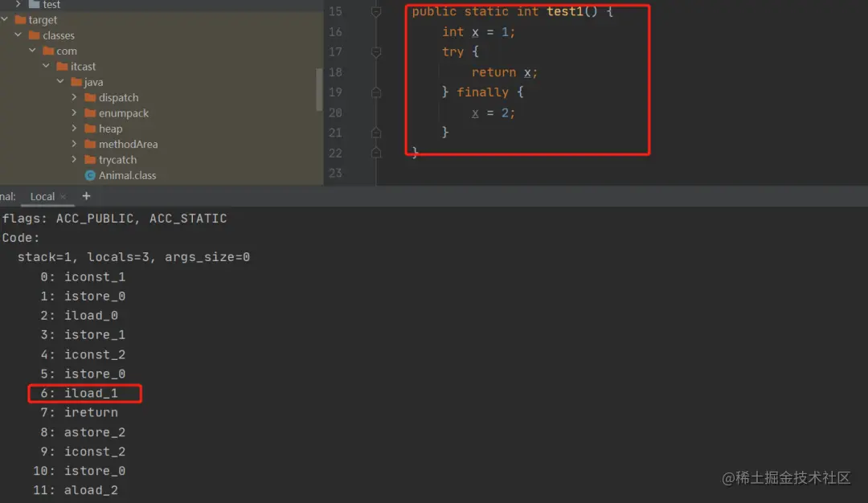Expand the test folder chevron
Image resolution: width=868 pixels, height=503 pixels.
[x=18, y=4]
